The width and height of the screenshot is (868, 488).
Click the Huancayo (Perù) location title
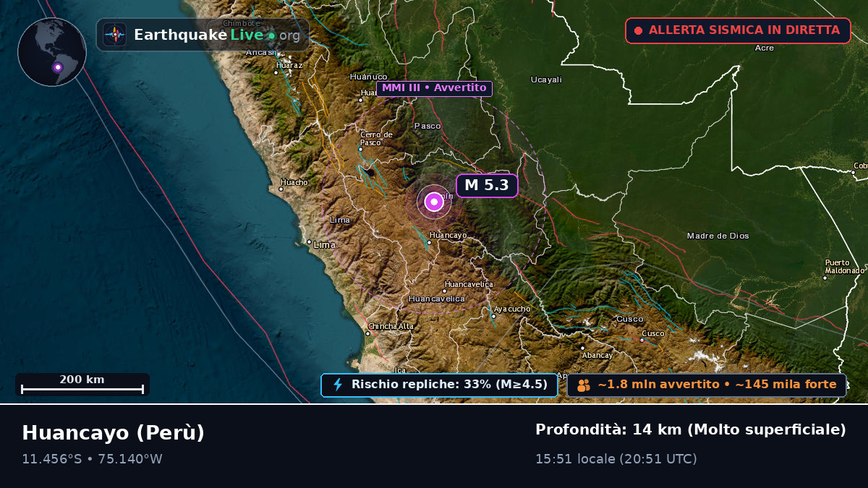point(114,432)
